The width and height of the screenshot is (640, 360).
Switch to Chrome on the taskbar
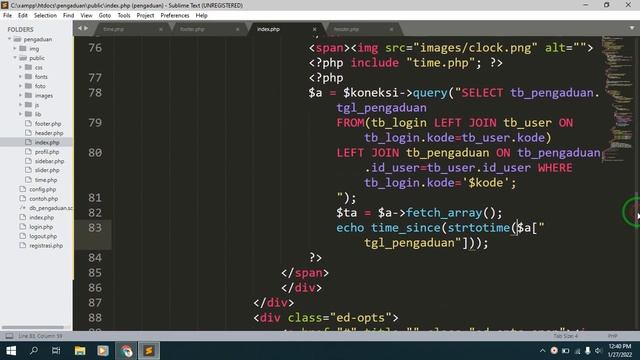[x=126, y=351]
